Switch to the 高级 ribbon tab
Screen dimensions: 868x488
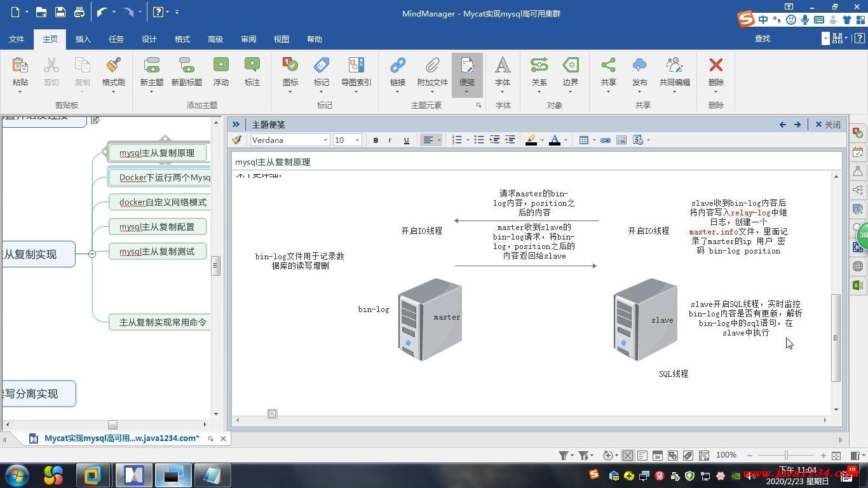tap(215, 39)
